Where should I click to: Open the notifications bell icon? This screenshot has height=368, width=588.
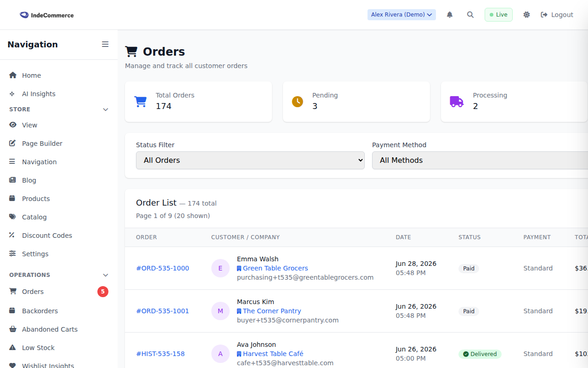pos(450,15)
